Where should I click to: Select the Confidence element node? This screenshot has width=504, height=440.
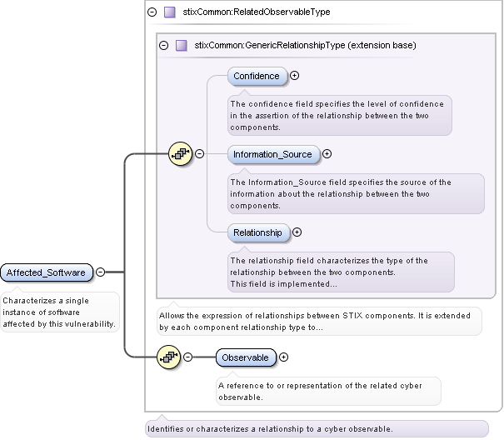(257, 76)
